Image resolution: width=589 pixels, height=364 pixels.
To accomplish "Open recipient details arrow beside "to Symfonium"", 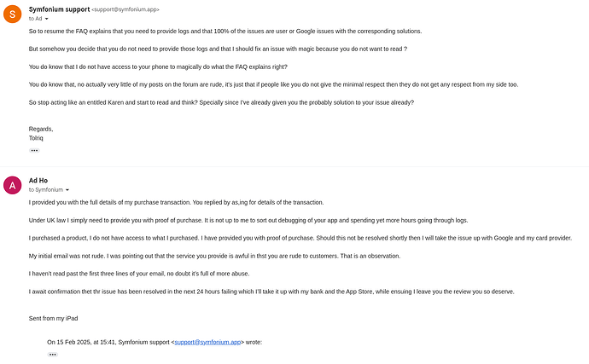I will click(x=67, y=190).
